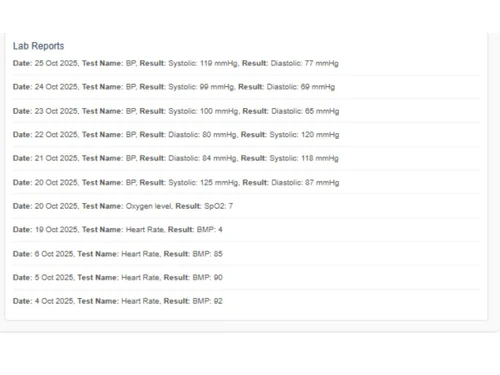Click the Lab Reports heading

[x=38, y=46]
